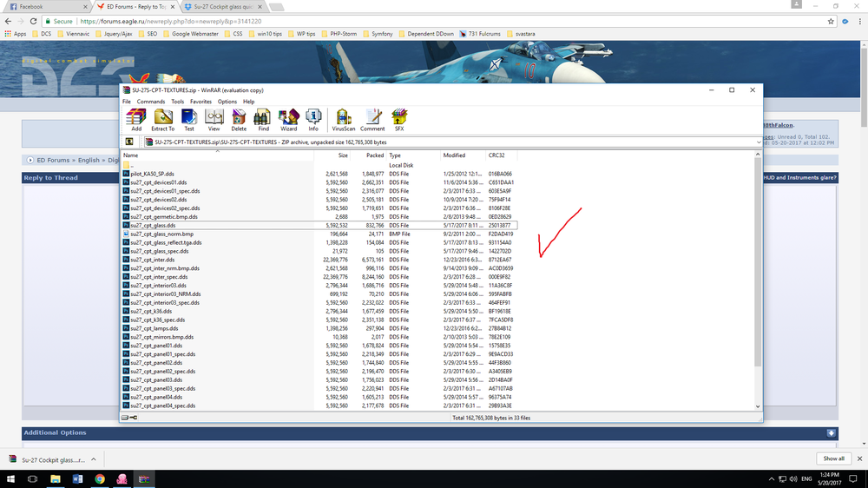The width and height of the screenshot is (868, 488).
Task: Expand the archive path dropdown
Action: pyautogui.click(x=759, y=142)
